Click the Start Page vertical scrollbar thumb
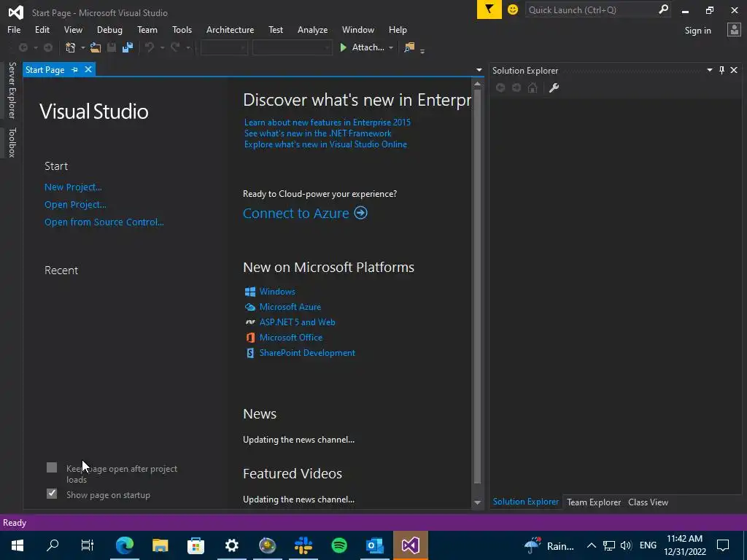 [477, 286]
